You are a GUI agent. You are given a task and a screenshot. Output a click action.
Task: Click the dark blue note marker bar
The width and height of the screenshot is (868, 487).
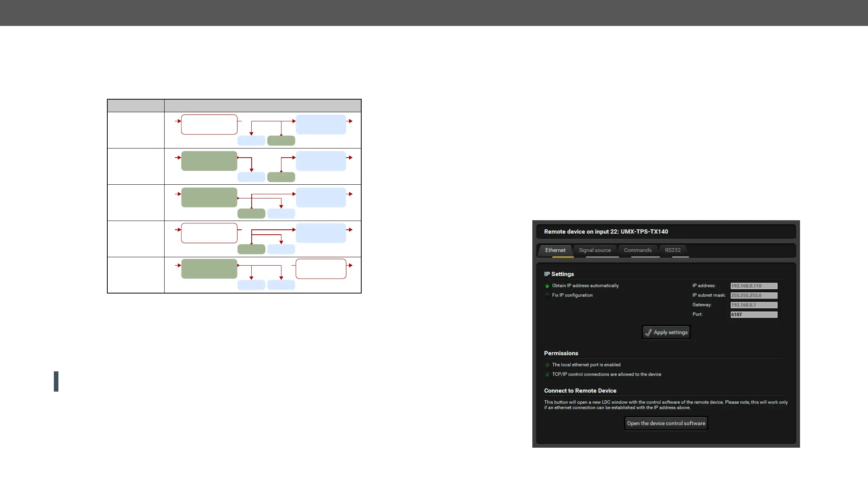(x=56, y=381)
